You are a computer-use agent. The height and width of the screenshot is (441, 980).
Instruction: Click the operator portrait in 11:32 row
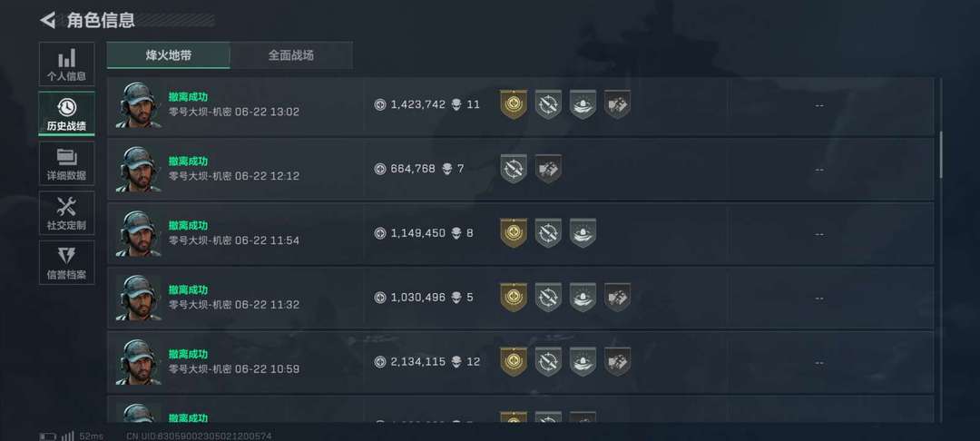point(139,298)
